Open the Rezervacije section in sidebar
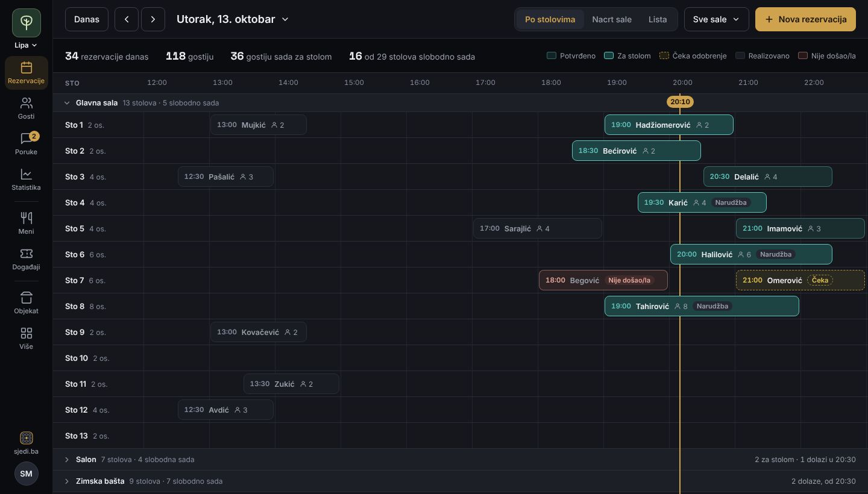The width and height of the screenshot is (868, 494). pos(26,73)
